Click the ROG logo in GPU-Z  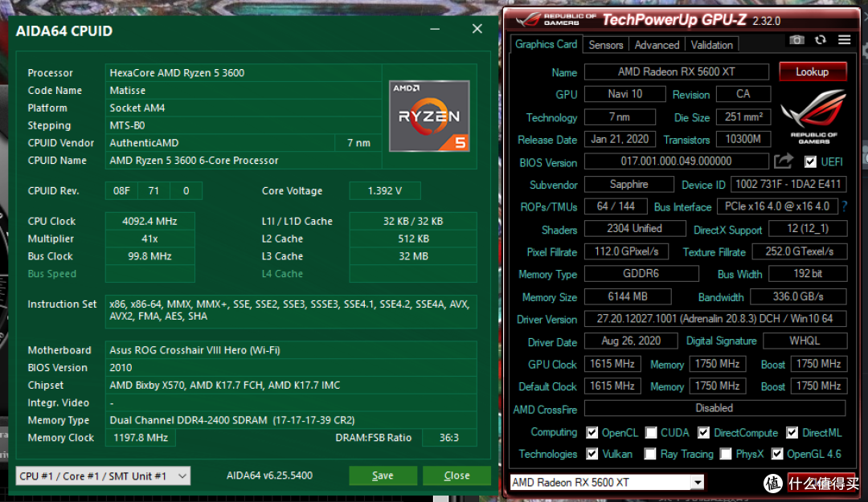(813, 116)
